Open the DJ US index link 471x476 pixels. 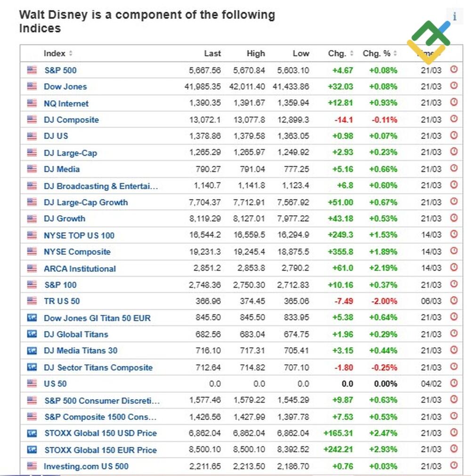point(56,136)
